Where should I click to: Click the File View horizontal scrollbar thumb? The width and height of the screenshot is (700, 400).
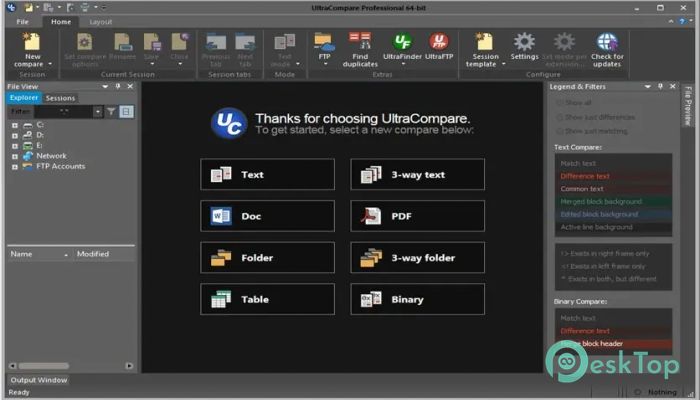44,366
